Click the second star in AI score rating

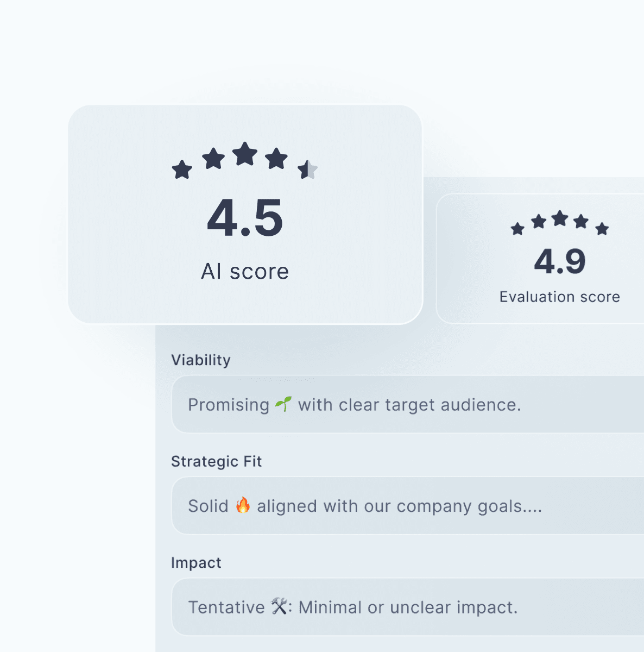pos(213,159)
